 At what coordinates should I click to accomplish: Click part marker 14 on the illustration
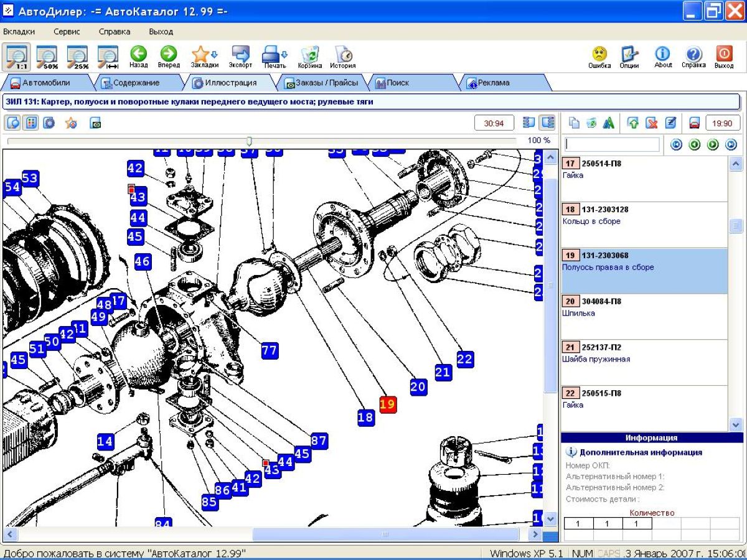[x=105, y=442]
